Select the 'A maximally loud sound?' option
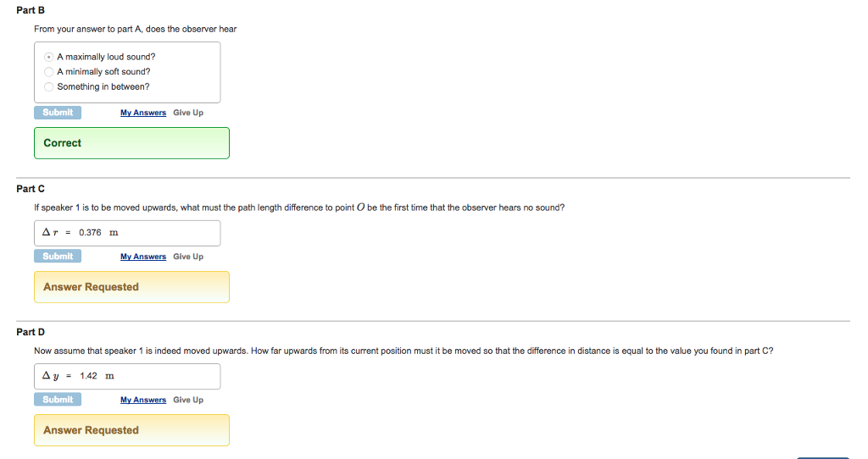868x459 pixels. 49,57
